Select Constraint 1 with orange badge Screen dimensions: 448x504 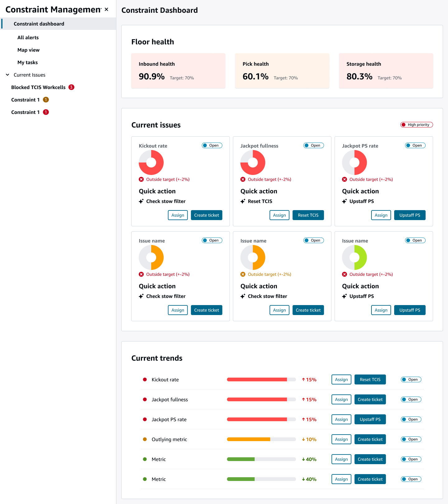click(25, 100)
